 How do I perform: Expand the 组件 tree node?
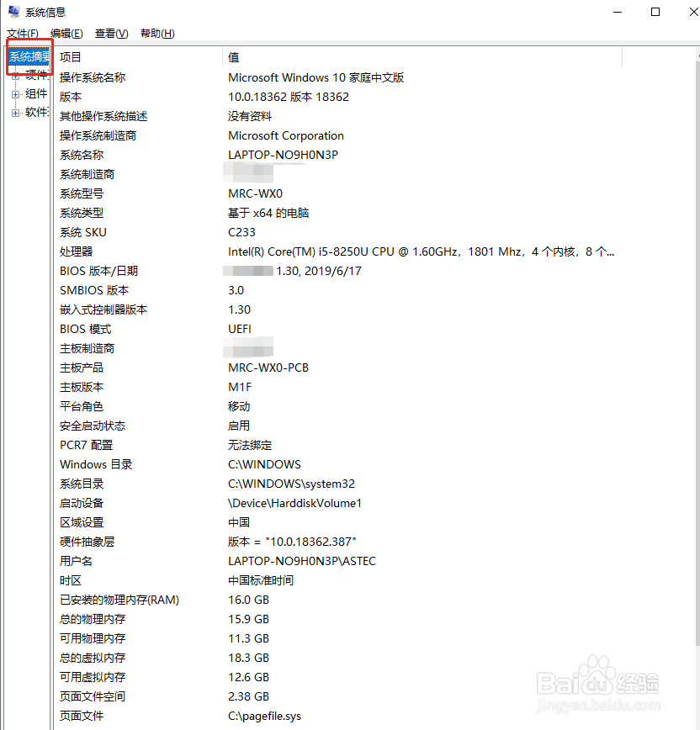[x=16, y=93]
